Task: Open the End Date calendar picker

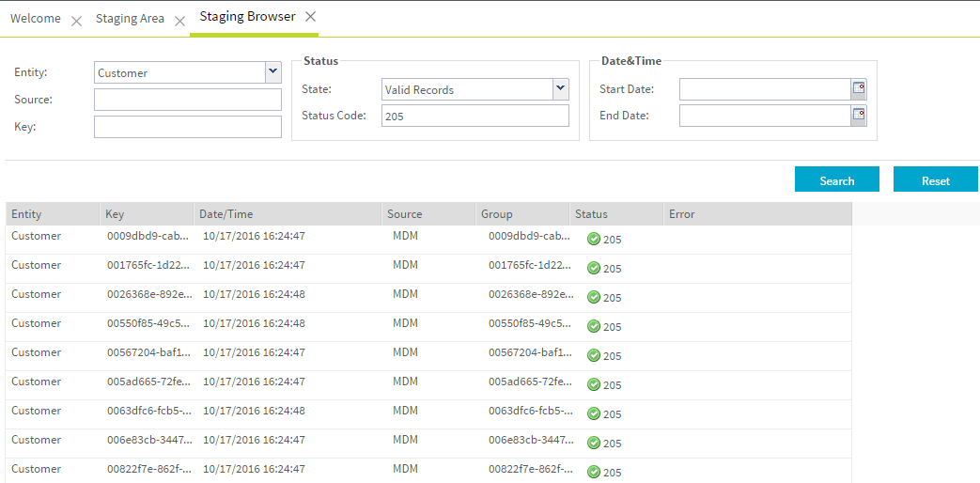Action: tap(858, 116)
